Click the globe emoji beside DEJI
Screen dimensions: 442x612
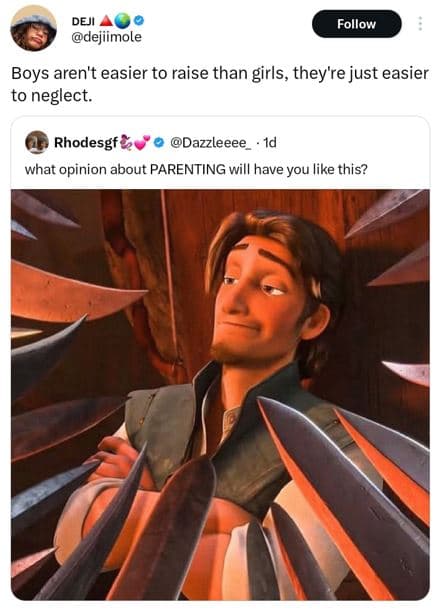[123, 21]
